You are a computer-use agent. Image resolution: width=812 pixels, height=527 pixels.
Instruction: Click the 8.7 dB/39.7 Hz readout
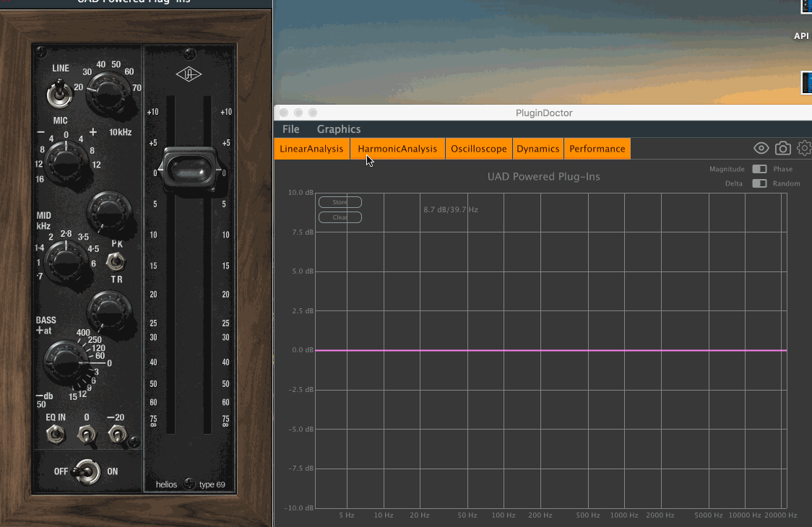(x=451, y=209)
